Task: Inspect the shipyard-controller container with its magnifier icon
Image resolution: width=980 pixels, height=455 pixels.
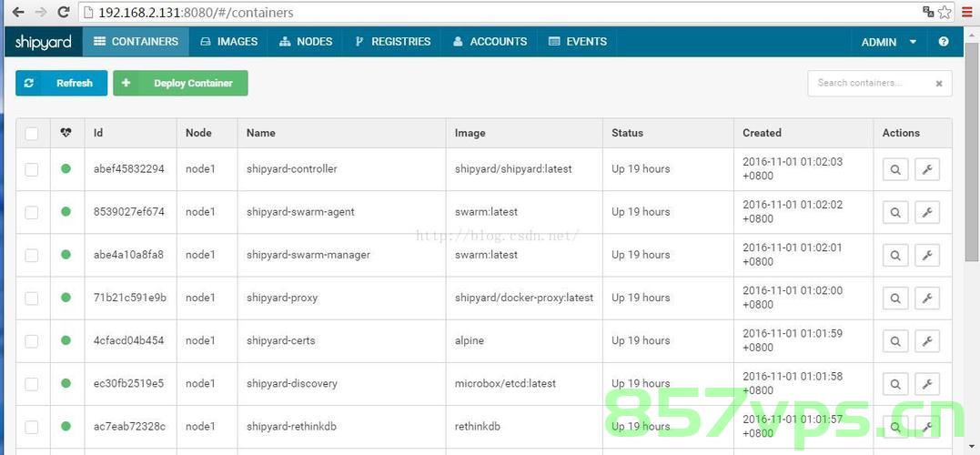Action: tap(895, 169)
